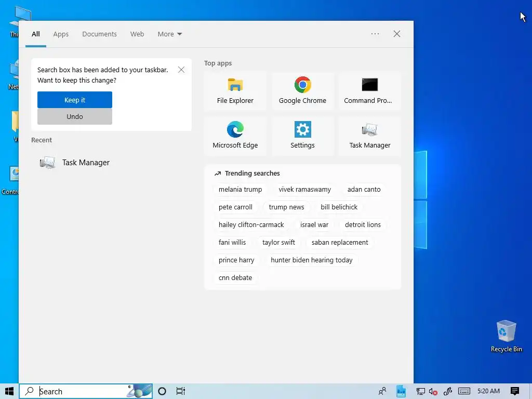Search trending 'cnn debate'
This screenshot has width=532, height=399.
(x=235, y=277)
